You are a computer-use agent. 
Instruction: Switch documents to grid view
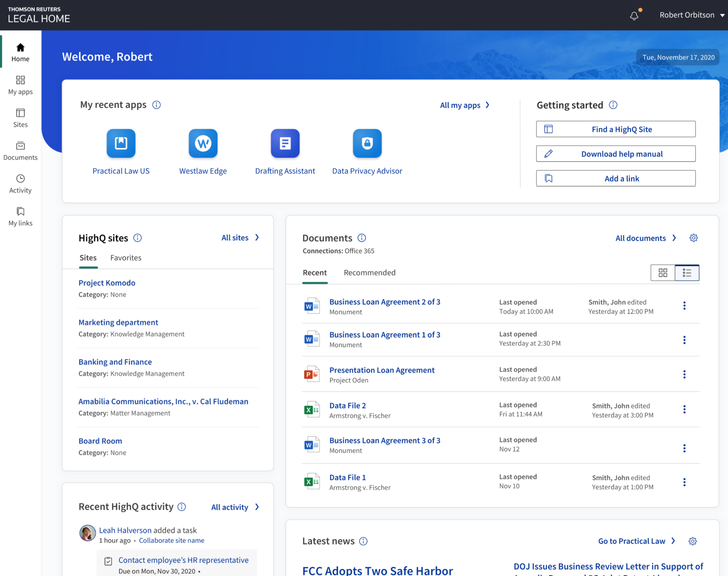coord(663,273)
